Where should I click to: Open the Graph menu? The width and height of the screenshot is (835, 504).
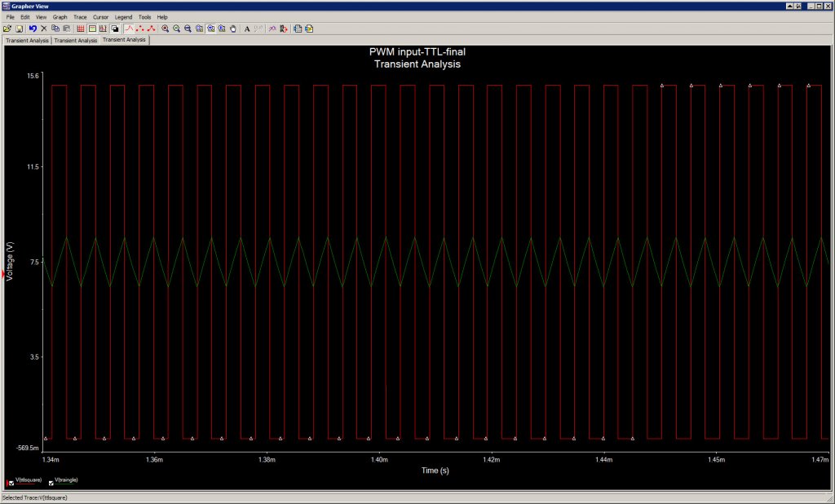[60, 17]
